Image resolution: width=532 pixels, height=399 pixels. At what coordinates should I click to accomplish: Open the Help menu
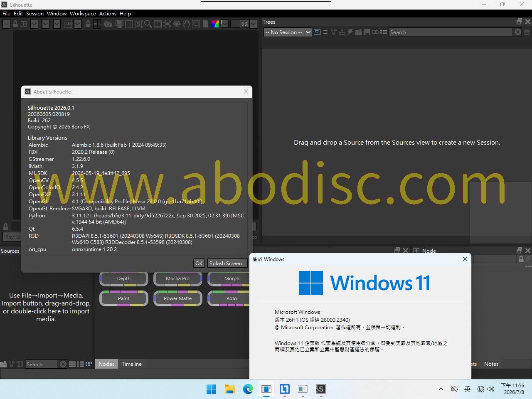click(x=125, y=14)
